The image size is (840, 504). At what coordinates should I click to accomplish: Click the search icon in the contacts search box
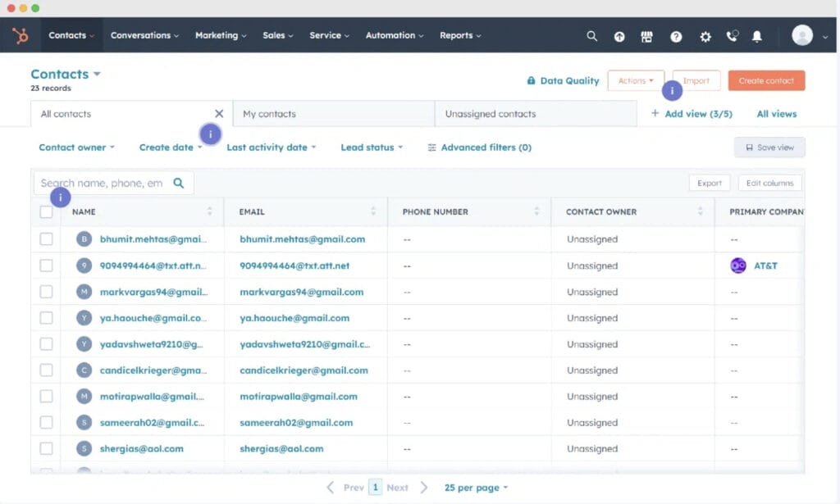178,183
